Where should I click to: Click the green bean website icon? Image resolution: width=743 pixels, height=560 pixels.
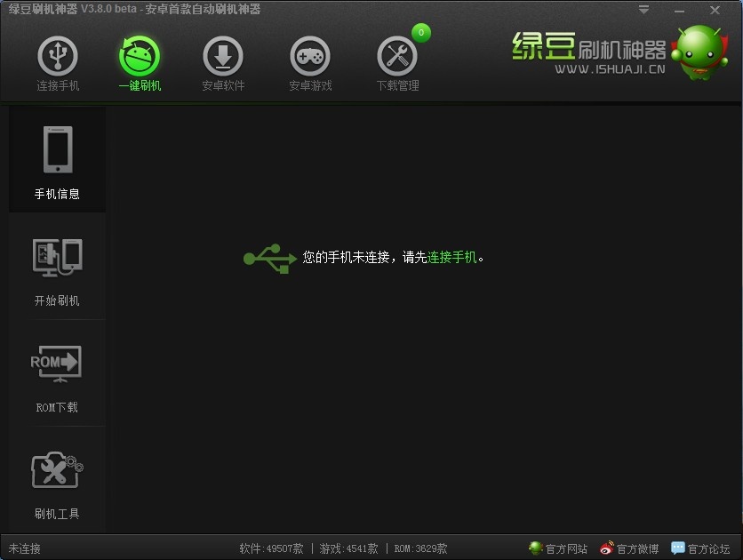pyautogui.click(x=536, y=548)
